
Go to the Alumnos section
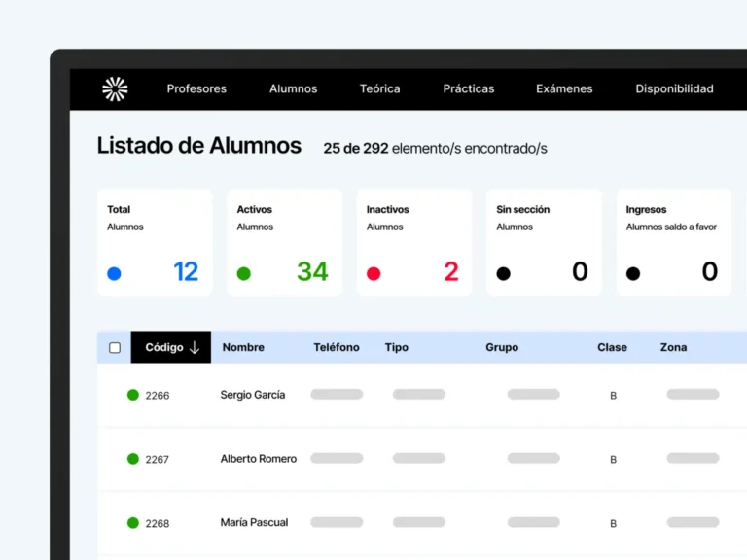click(x=293, y=88)
